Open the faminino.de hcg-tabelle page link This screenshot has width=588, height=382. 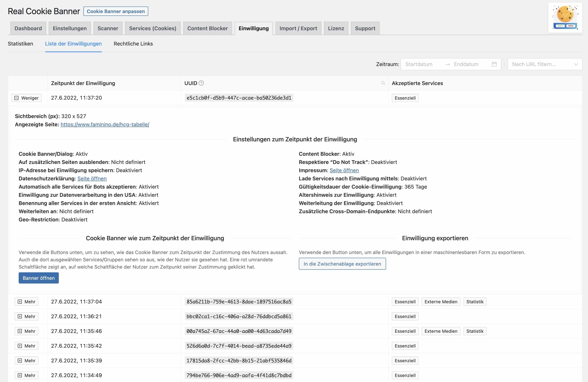pyautogui.click(x=105, y=124)
